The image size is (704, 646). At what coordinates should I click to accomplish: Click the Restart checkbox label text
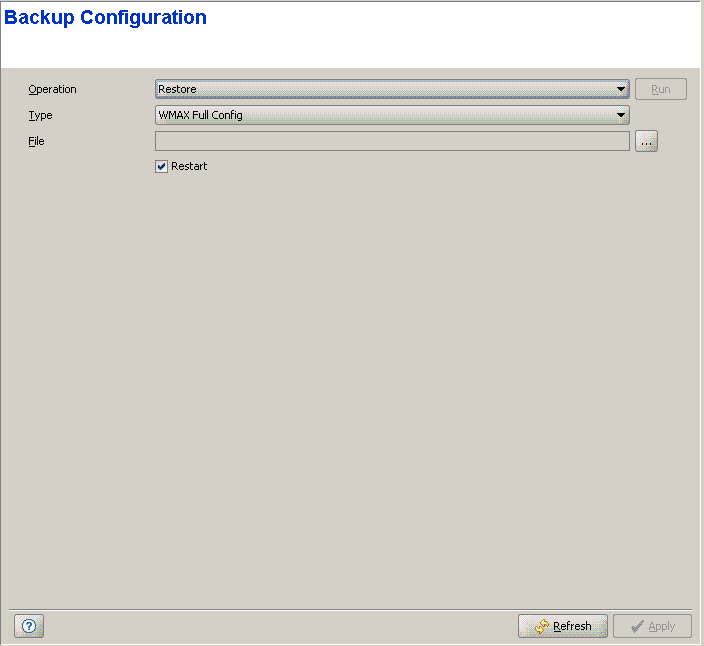click(189, 166)
